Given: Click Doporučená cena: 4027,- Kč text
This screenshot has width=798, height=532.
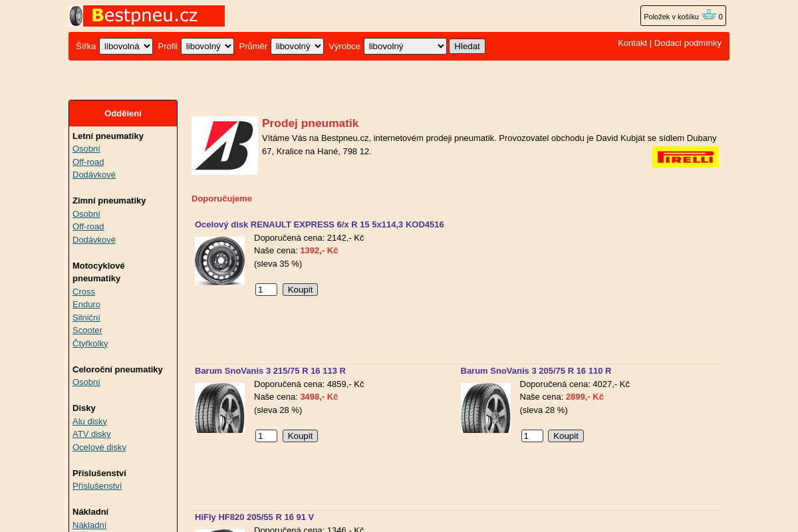Looking at the screenshot, I should (575, 384).
